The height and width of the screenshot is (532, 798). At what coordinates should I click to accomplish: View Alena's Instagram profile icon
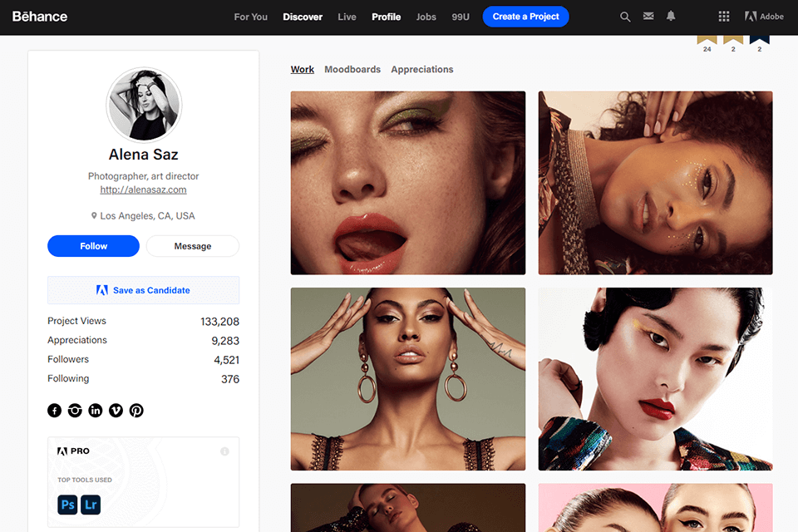click(75, 410)
